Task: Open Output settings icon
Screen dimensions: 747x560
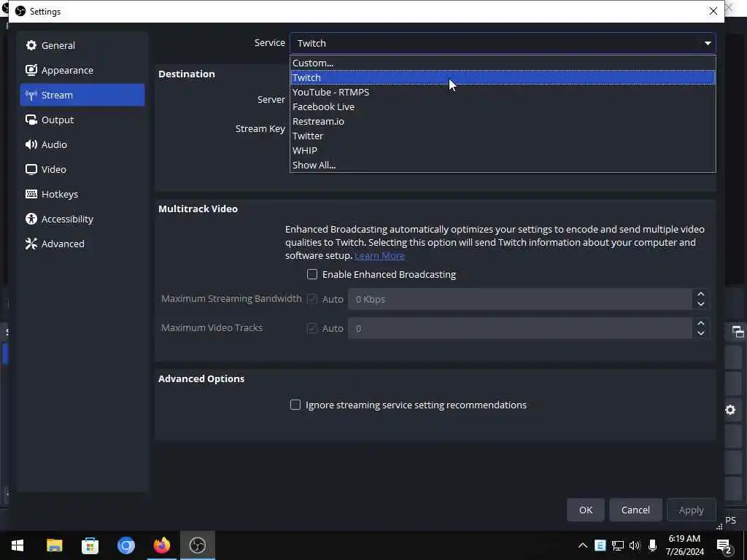Action: [31, 120]
